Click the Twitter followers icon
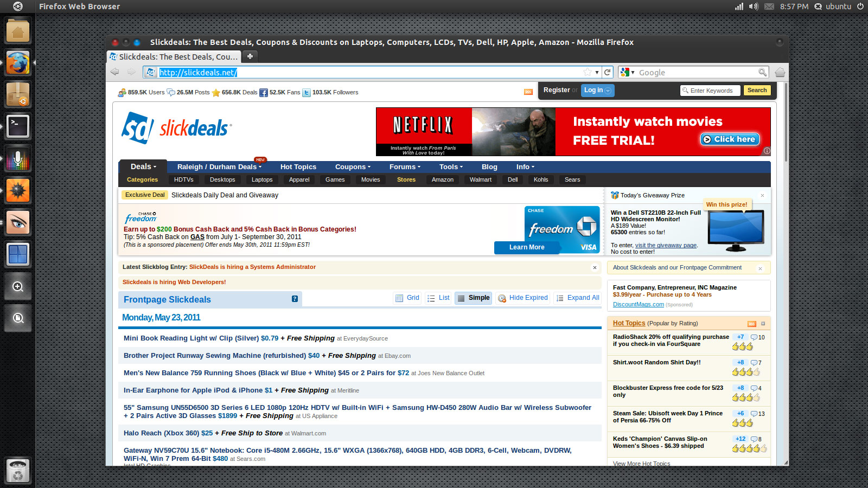Image resolution: width=868 pixels, height=488 pixels. click(307, 93)
